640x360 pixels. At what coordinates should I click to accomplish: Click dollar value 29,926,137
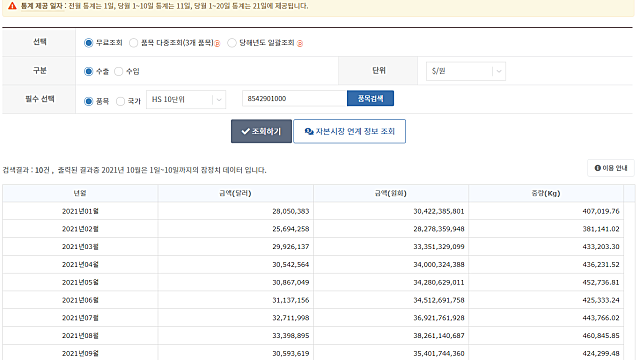point(291,247)
